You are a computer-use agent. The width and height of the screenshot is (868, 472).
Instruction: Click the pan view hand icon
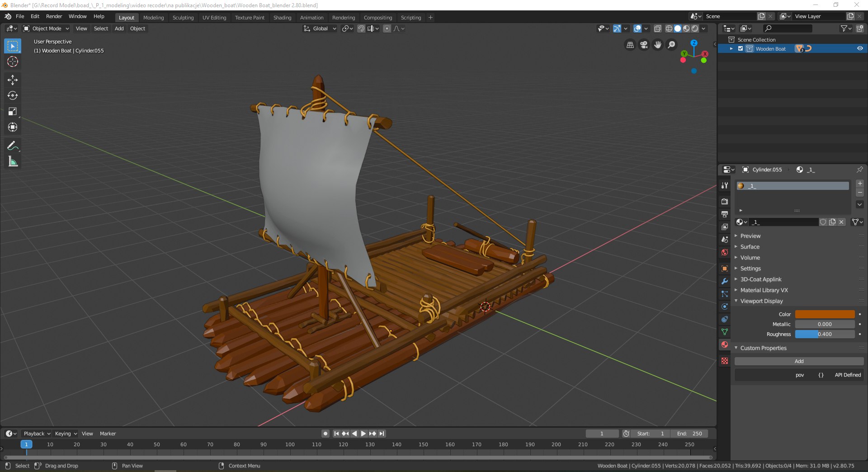[658, 45]
